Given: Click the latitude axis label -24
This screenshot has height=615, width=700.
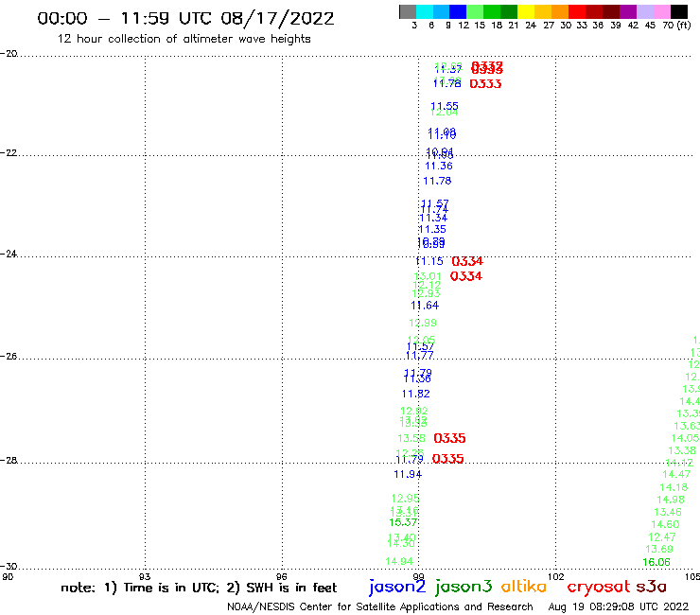Looking at the screenshot, I should point(9,254).
